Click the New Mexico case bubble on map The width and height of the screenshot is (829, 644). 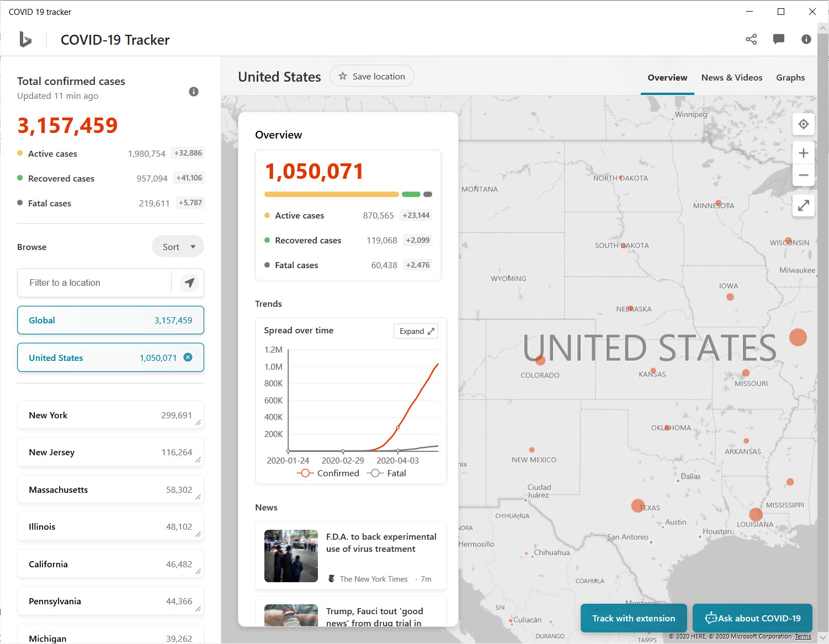pyautogui.click(x=532, y=450)
